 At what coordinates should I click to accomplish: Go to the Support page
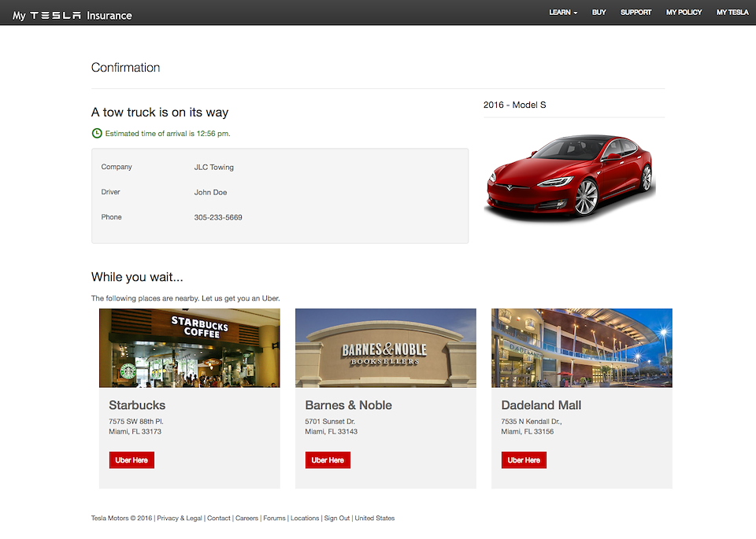[636, 13]
